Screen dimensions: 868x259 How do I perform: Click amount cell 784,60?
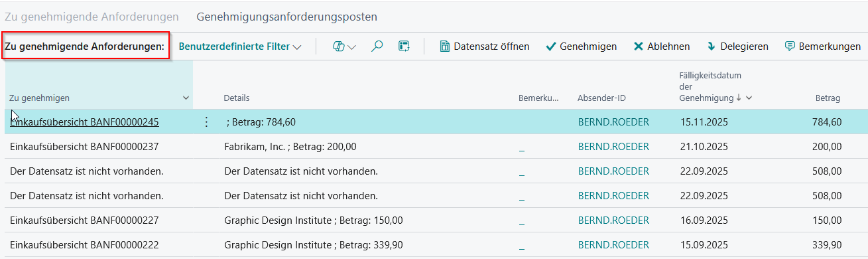(827, 122)
